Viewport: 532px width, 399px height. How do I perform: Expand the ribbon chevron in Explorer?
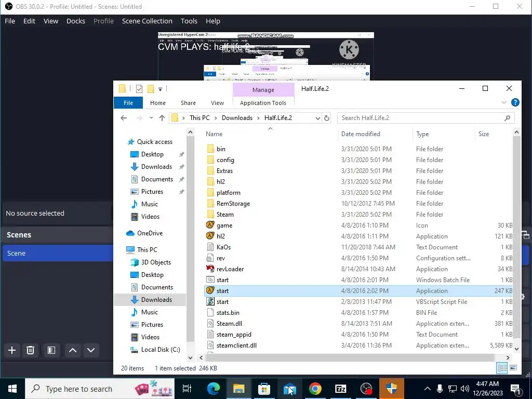point(504,102)
